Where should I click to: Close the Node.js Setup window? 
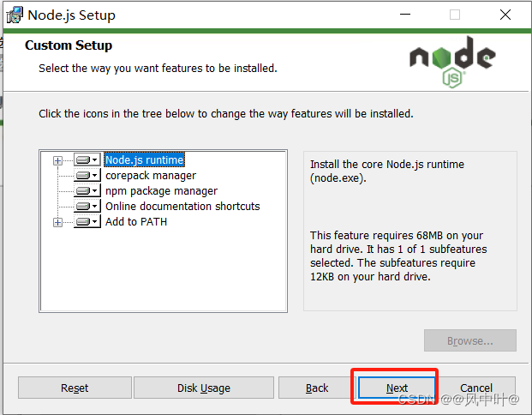coord(505,15)
